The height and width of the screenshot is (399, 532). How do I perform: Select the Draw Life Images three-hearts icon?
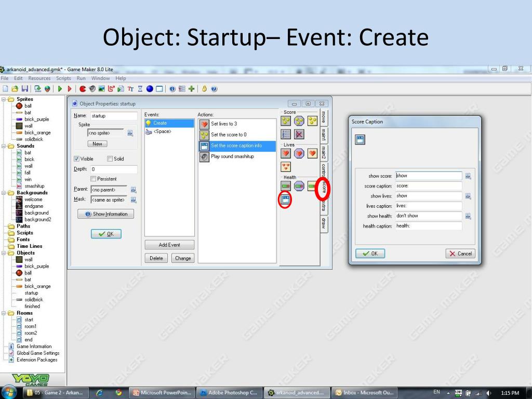coord(286,167)
